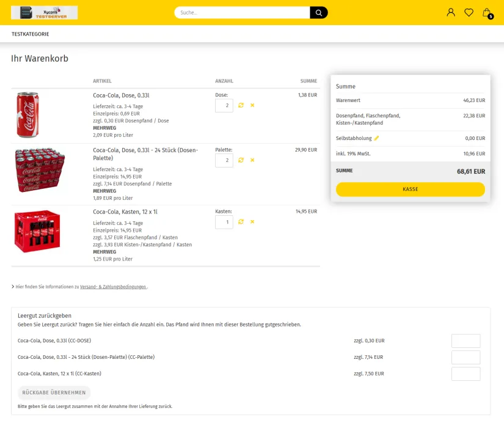Click the Leergut zurückgeben heading
The width and height of the screenshot is (504, 428).
pyautogui.click(x=45, y=315)
